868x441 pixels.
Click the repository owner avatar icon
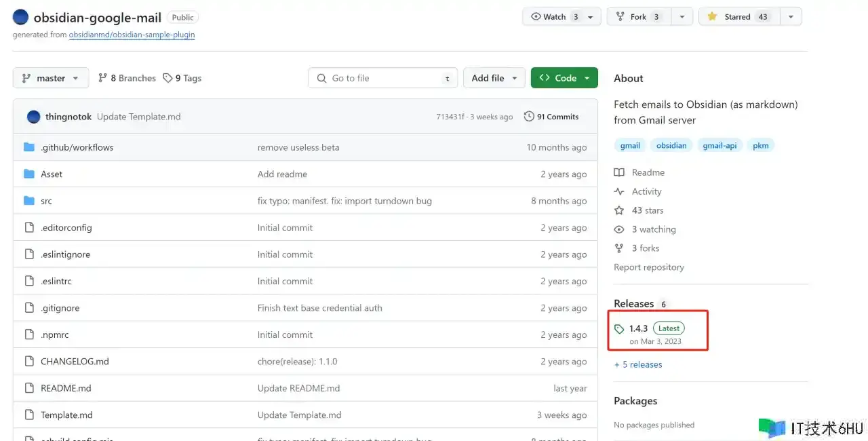20,18
